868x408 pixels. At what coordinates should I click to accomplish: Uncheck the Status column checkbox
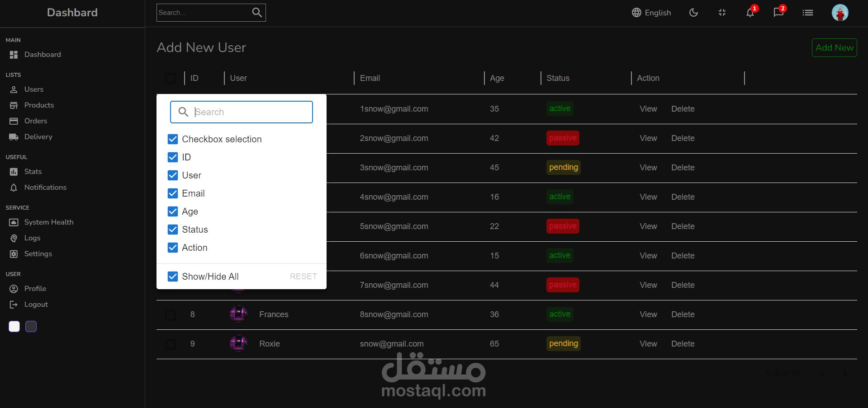pos(173,230)
